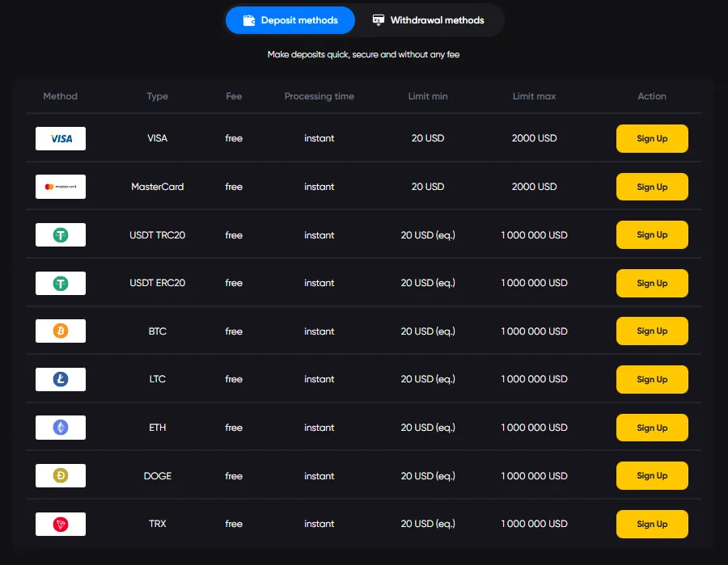Click the Limit max column header

point(534,96)
